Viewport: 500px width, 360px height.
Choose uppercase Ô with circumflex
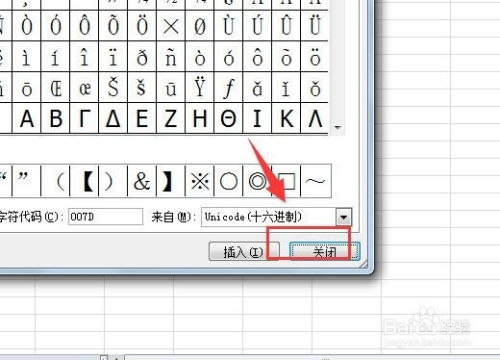(84, 25)
